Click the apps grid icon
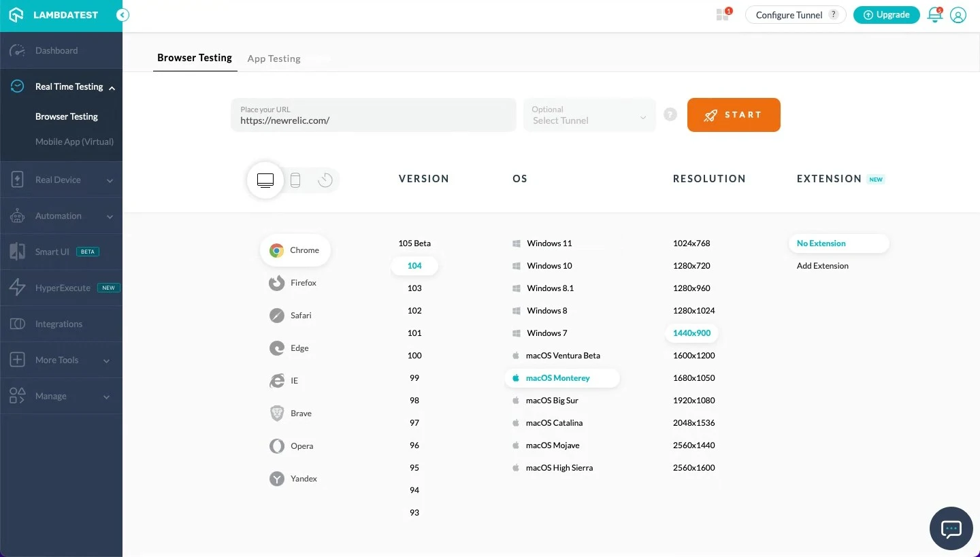Viewport: 980px width, 557px height. coord(723,15)
